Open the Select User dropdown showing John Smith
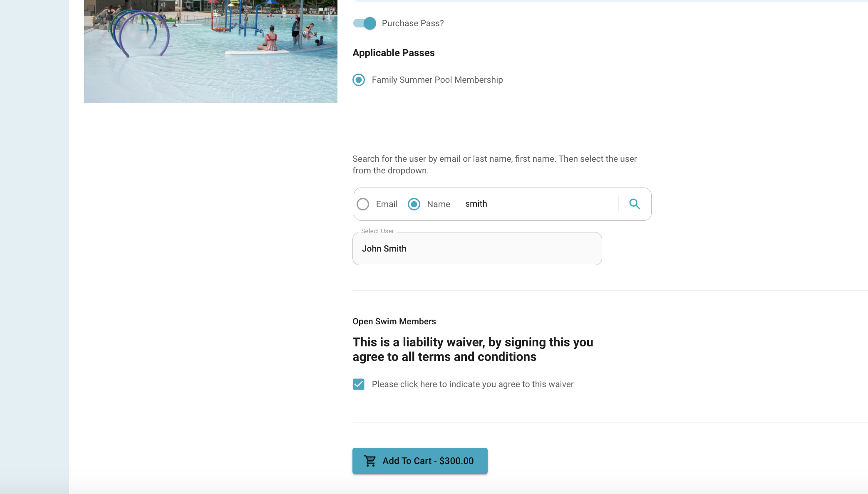The height and width of the screenshot is (494, 868). coord(477,249)
